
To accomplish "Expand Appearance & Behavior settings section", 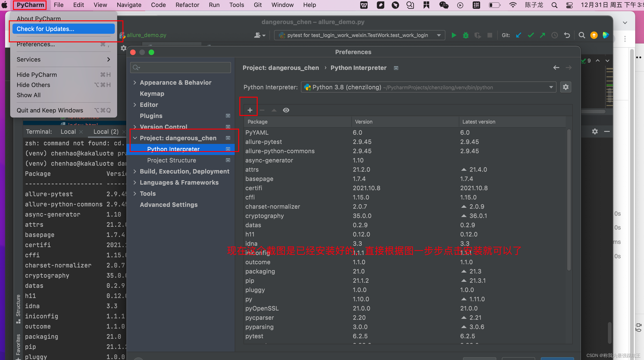I will (x=135, y=82).
